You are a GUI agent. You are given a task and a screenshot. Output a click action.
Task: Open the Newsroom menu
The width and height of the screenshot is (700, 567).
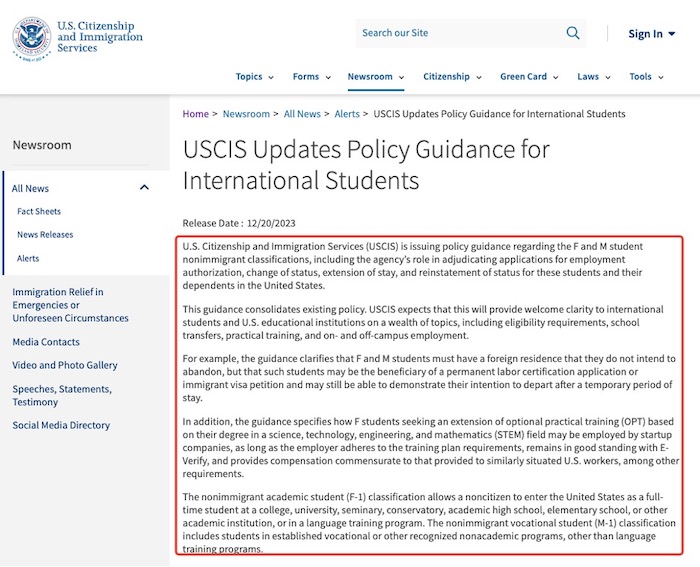pyautogui.click(x=376, y=77)
